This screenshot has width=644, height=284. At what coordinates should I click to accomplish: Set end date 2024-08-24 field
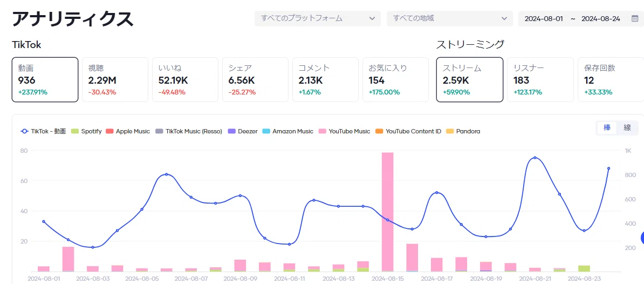pos(600,18)
